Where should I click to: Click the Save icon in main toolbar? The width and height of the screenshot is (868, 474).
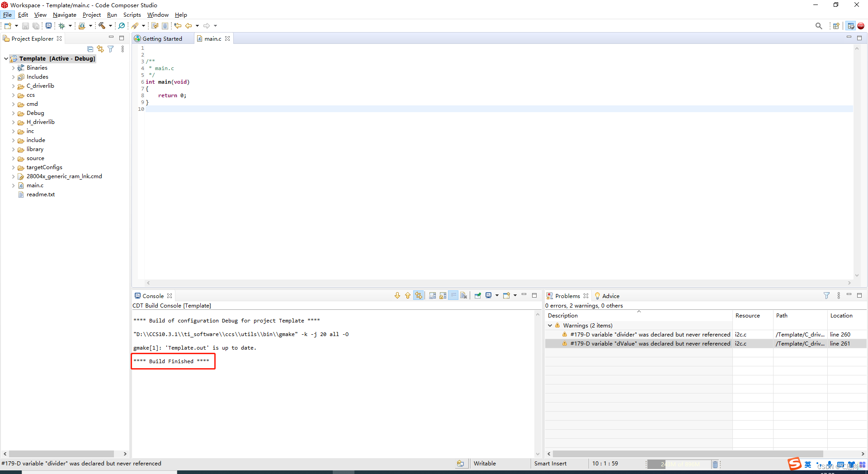tap(26, 26)
